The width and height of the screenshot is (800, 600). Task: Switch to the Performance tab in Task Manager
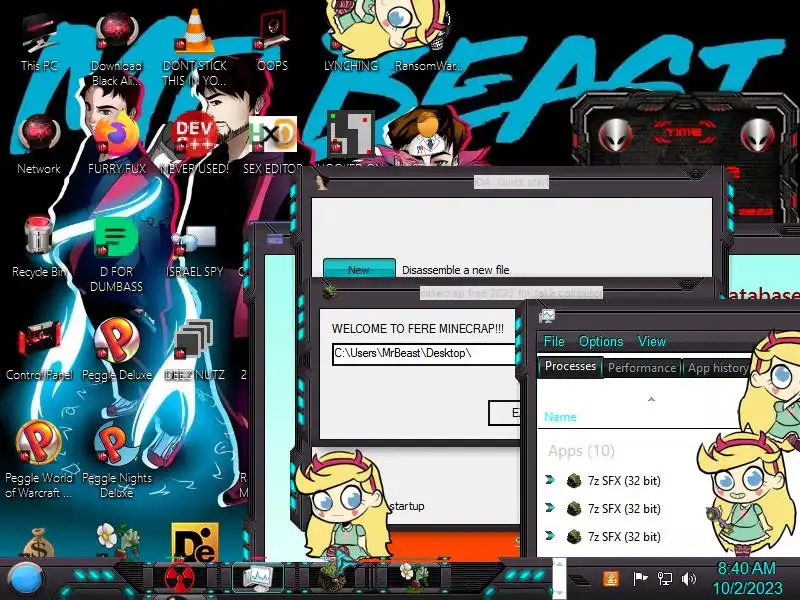pos(642,368)
